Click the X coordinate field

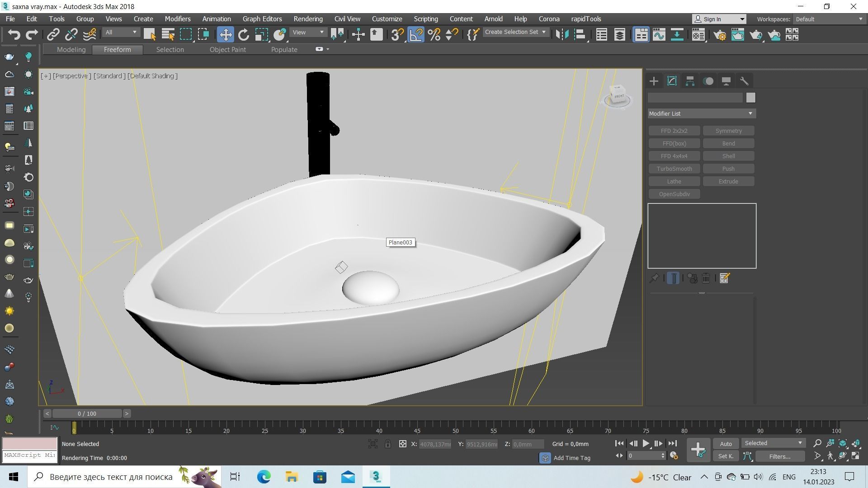435,444
